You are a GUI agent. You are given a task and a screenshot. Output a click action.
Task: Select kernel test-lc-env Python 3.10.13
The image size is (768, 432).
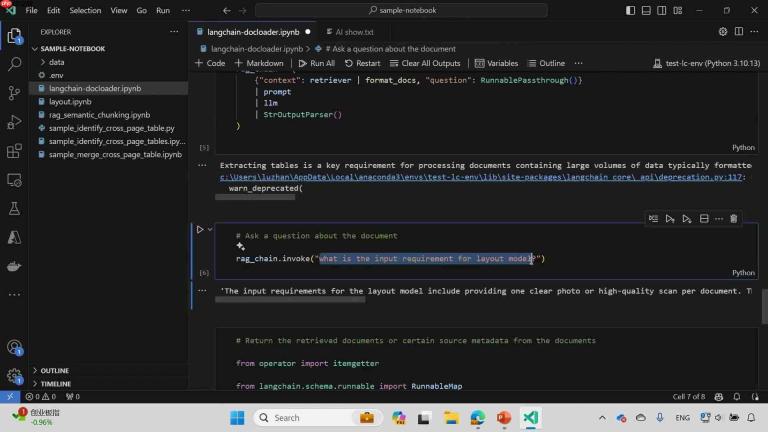click(707, 63)
